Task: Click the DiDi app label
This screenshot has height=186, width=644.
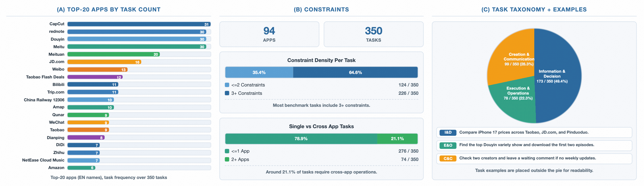Action: 60,145
